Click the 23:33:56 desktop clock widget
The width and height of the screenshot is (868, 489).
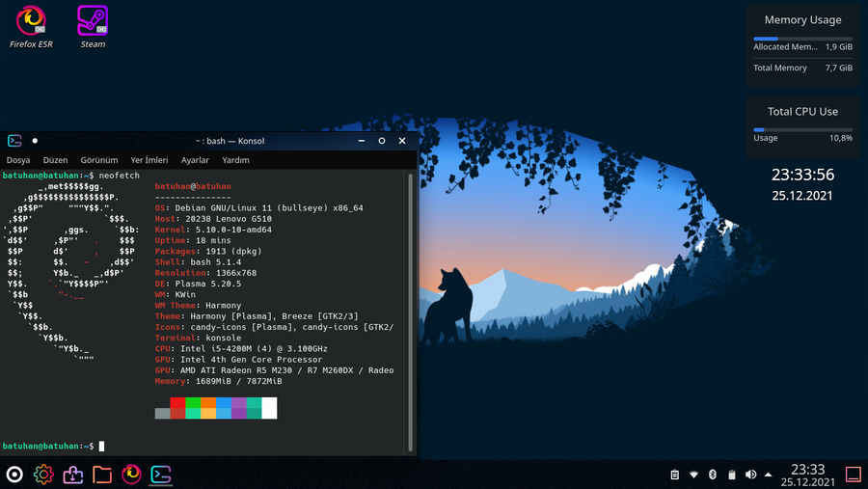[802, 175]
